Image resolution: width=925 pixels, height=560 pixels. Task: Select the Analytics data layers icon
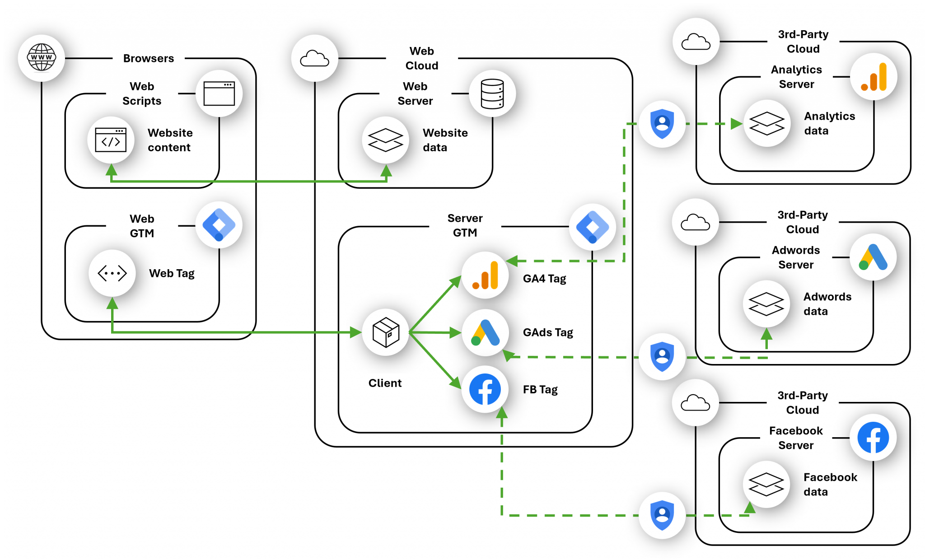tap(767, 123)
